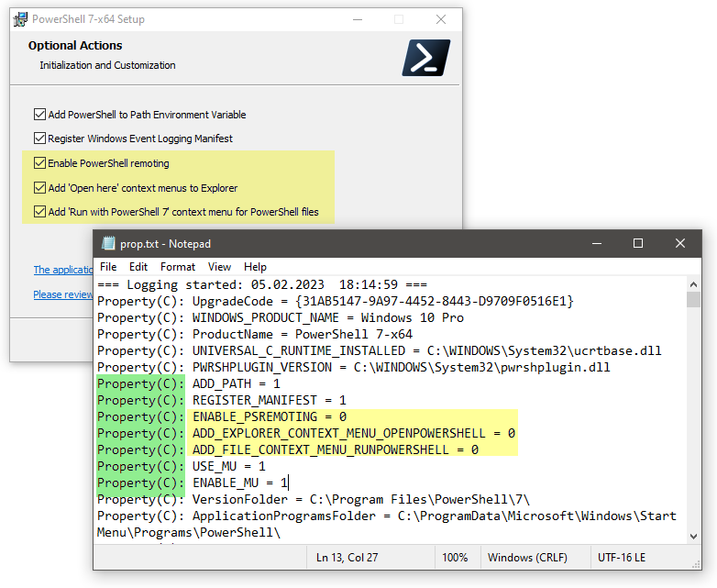Click the WINDOWS_PRODUCT_NAME line
This screenshot has width=717, height=588.
281,317
